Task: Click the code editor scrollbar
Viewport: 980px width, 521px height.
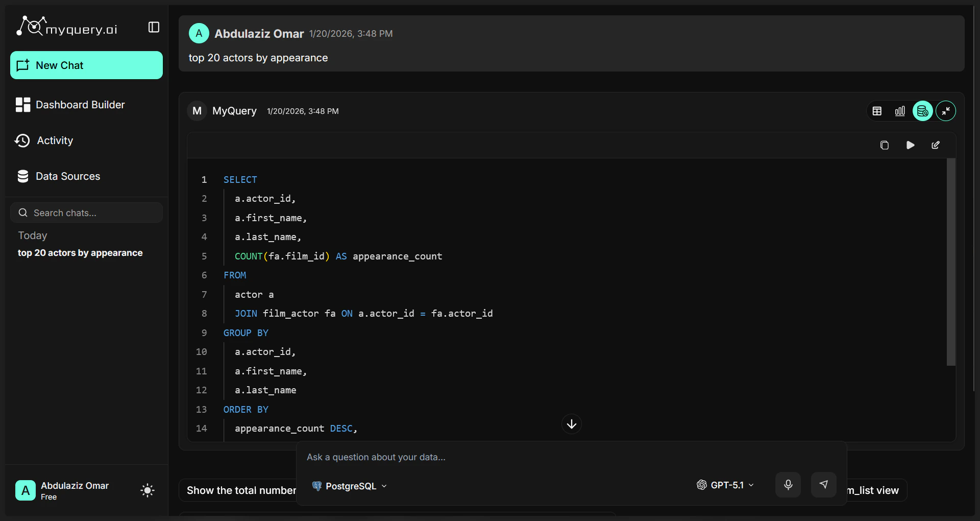Action: click(x=951, y=262)
